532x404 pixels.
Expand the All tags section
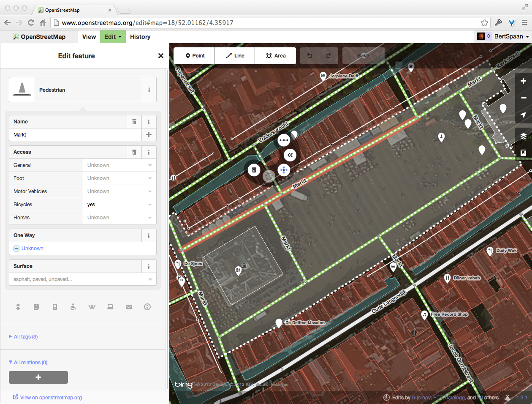(25, 337)
